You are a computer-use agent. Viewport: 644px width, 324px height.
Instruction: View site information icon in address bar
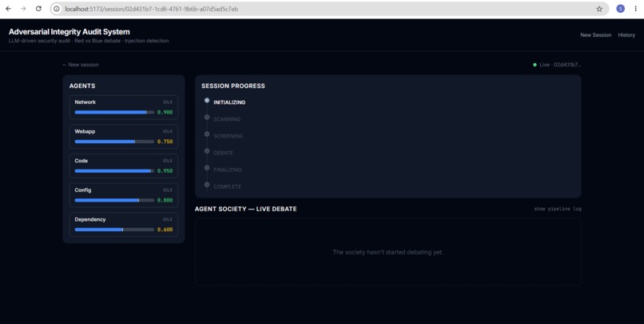coord(57,9)
